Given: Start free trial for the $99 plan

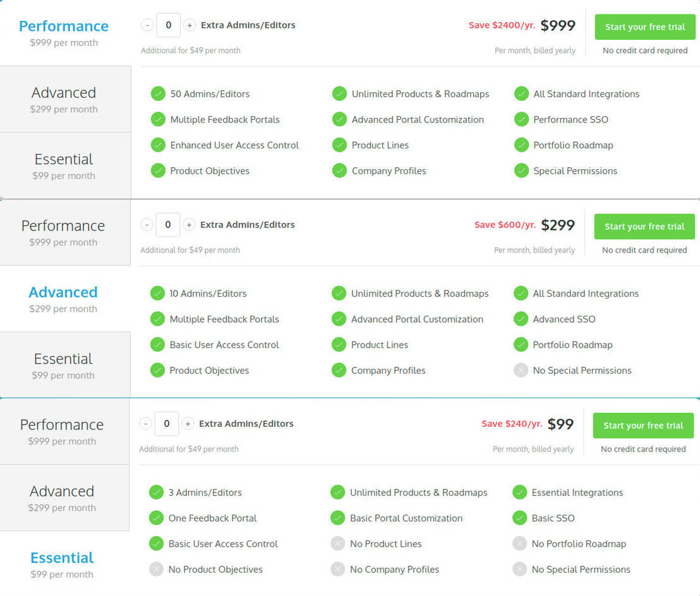Looking at the screenshot, I should click(x=643, y=426).
